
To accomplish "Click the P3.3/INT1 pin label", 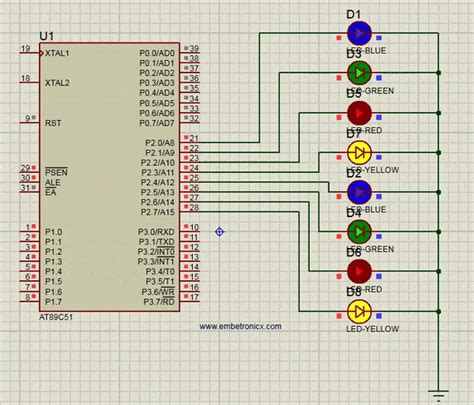I will [x=156, y=262].
